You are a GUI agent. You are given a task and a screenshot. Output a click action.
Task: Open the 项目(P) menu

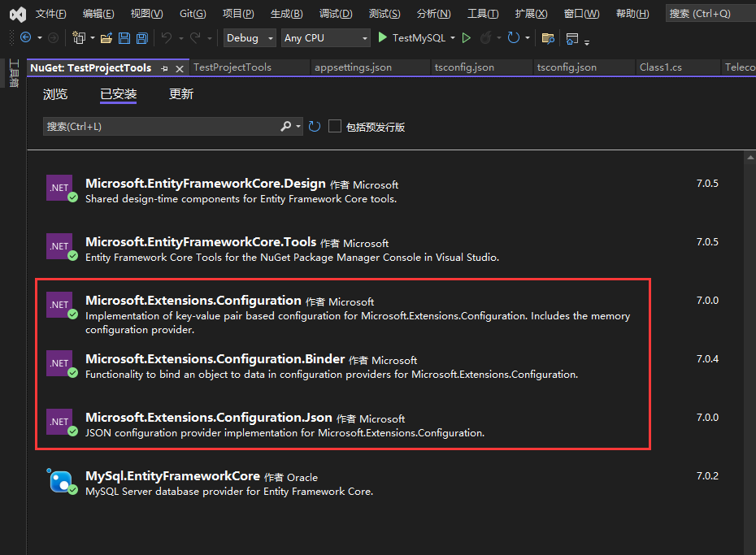click(x=238, y=14)
